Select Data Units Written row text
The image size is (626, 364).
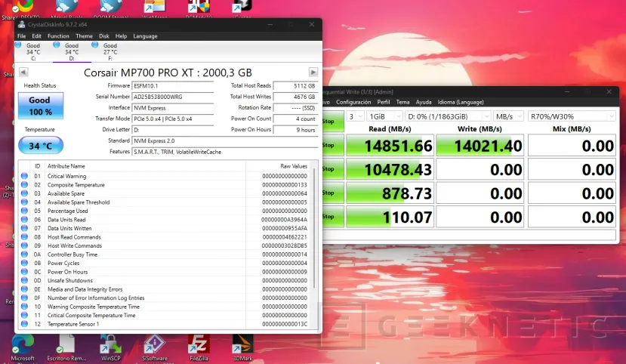(x=69, y=228)
